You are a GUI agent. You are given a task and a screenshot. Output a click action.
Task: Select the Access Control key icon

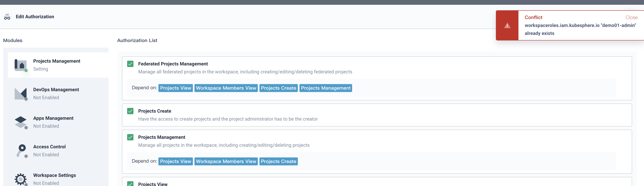[22, 151]
